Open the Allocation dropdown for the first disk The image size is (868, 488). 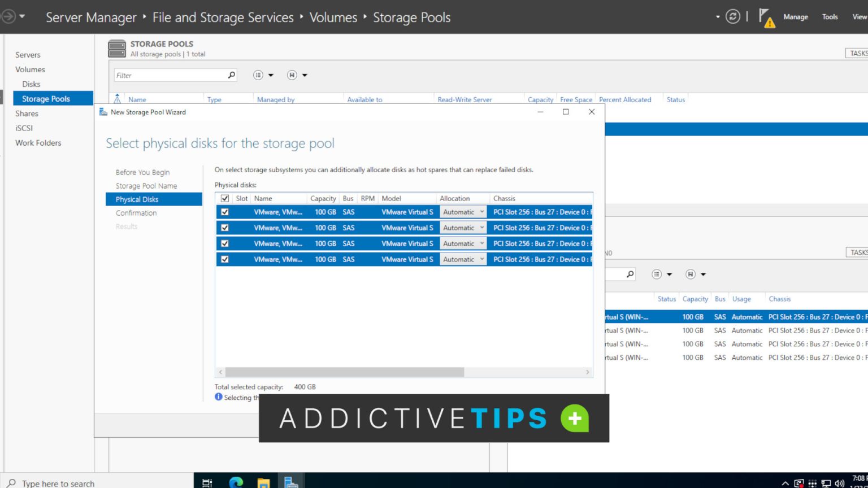tap(481, 211)
